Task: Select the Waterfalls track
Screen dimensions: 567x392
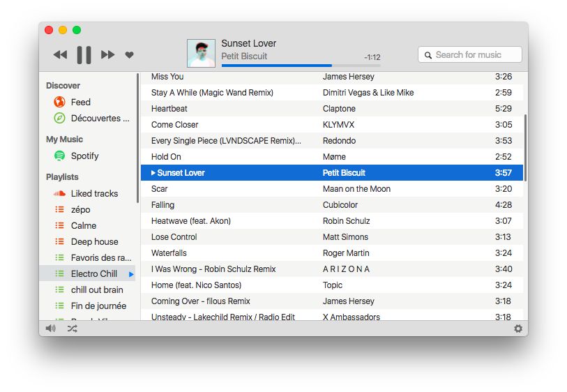Action: pos(332,252)
